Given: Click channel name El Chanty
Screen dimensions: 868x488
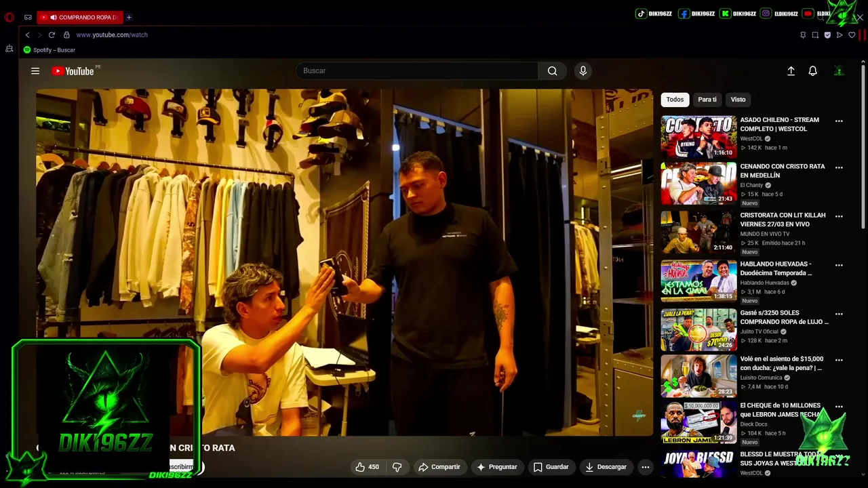Looking at the screenshot, I should [751, 185].
